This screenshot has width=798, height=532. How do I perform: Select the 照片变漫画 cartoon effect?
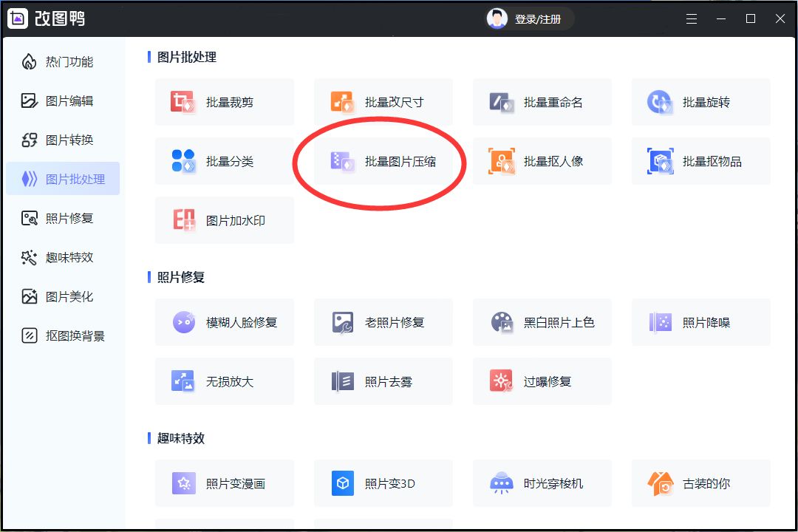[224, 483]
